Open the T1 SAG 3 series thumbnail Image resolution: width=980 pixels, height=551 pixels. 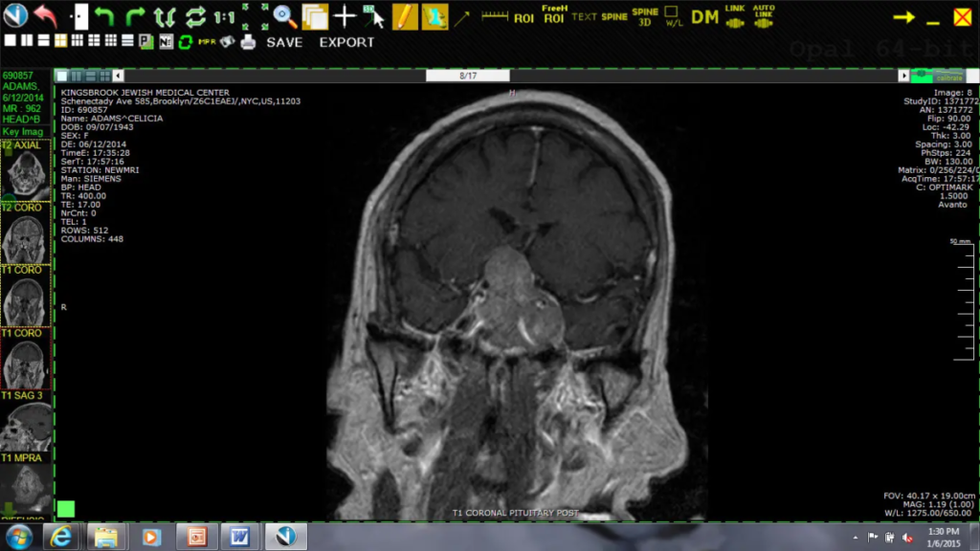tap(26, 421)
